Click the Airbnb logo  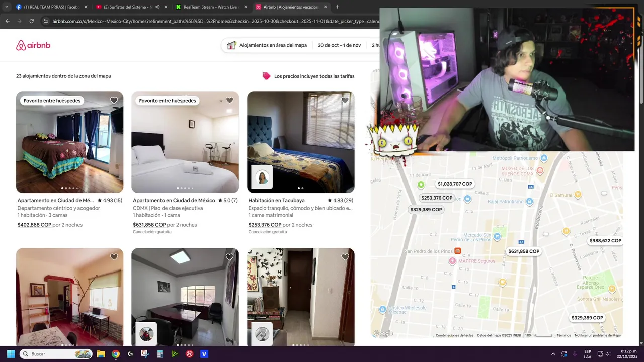pos(33,45)
